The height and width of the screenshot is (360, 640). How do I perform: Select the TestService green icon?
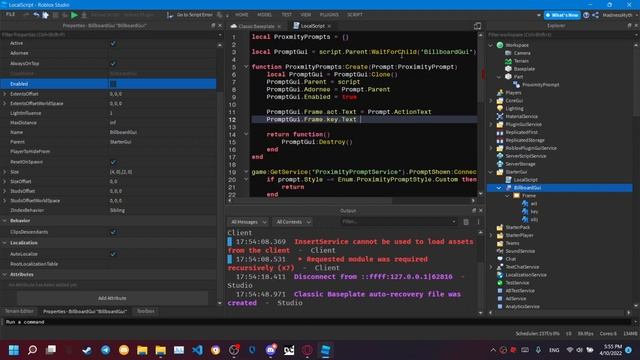[x=500, y=282]
